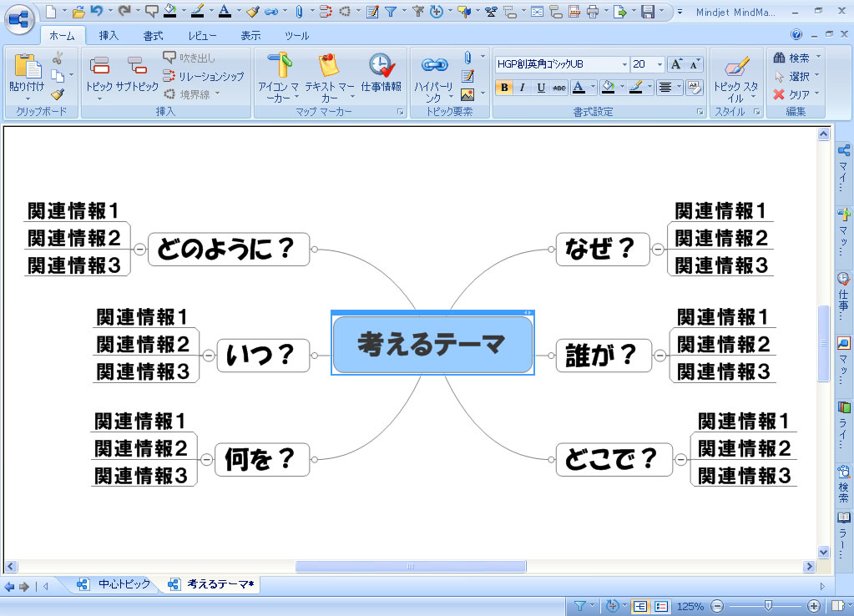Image resolution: width=854 pixels, height=616 pixels.
Task: Click the 吹き出し callout button
Action: [189, 58]
